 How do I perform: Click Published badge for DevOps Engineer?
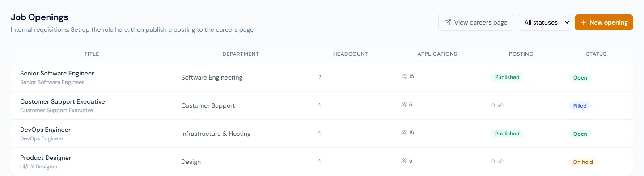pos(507,134)
